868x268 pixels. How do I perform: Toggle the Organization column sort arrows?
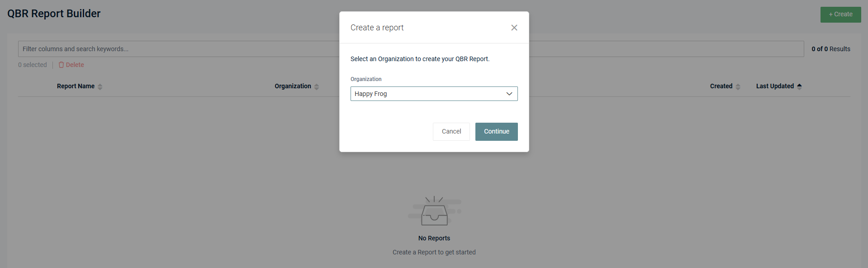click(317, 86)
